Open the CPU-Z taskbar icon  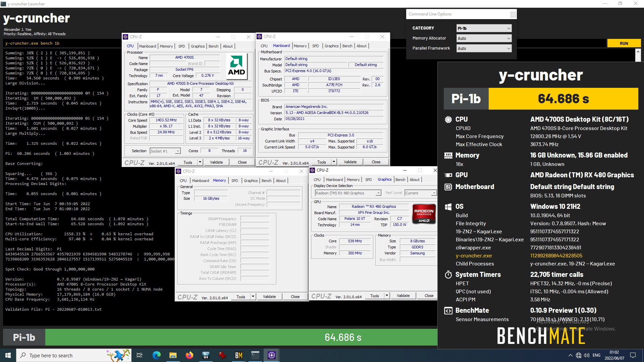point(272,355)
